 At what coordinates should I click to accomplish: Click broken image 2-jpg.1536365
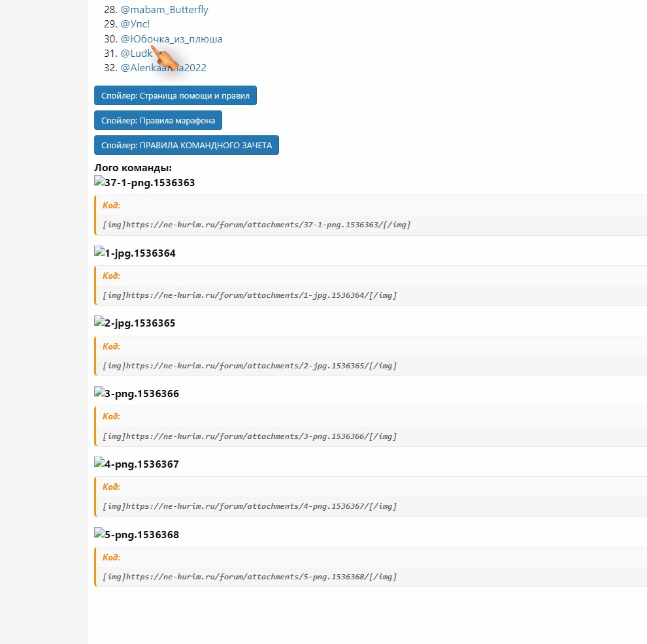click(135, 323)
